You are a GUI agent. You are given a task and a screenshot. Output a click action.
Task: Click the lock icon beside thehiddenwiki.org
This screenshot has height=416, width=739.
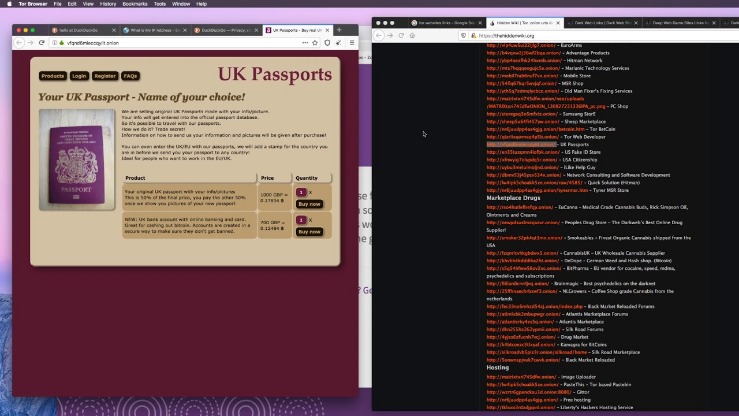474,36
